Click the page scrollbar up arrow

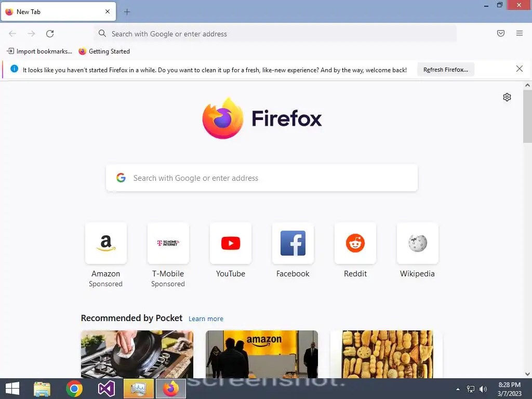[527, 86]
